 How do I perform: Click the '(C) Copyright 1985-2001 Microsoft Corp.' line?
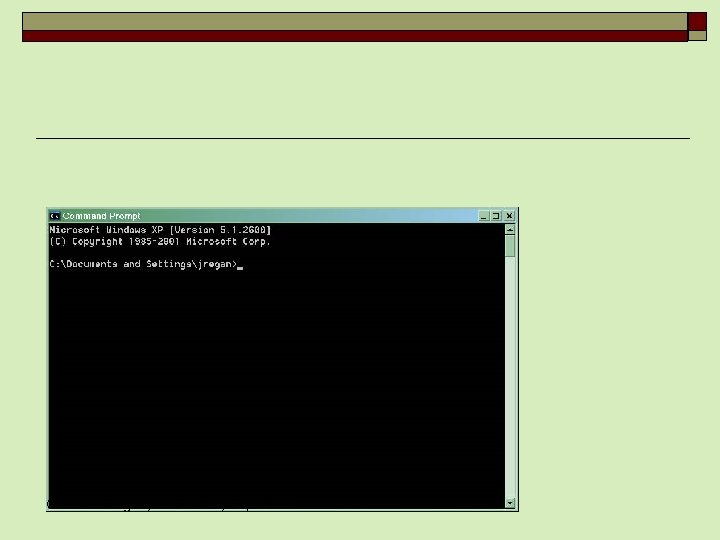[160, 242]
